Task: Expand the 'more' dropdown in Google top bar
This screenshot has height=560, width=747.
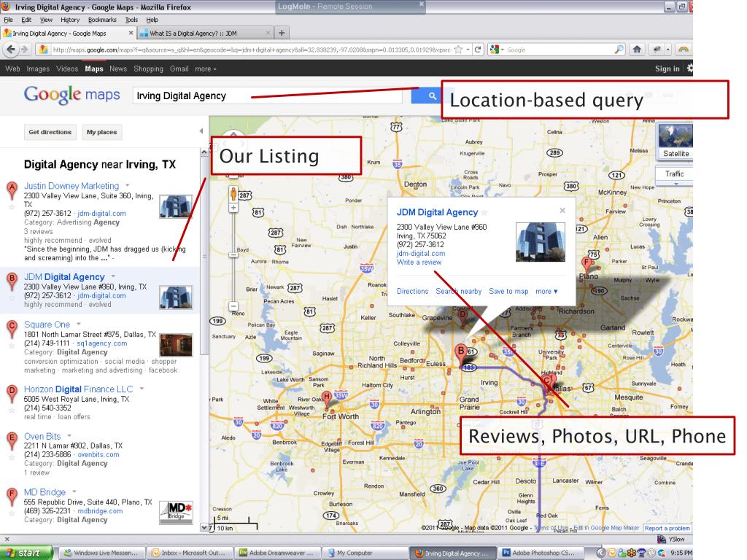Action: click(205, 69)
